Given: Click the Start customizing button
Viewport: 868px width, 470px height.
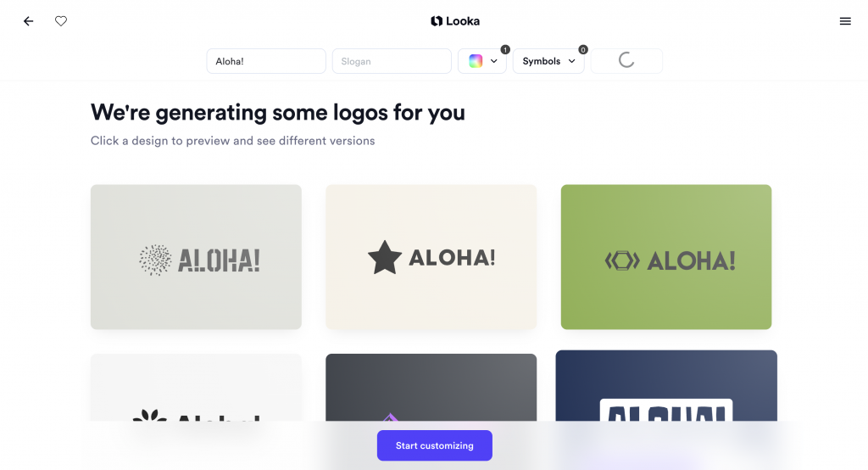Looking at the screenshot, I should 435,445.
